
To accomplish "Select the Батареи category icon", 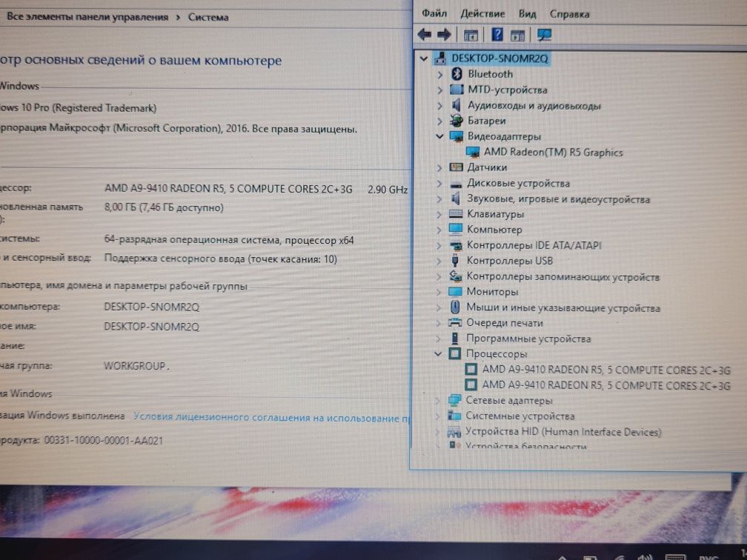I will tap(456, 121).
